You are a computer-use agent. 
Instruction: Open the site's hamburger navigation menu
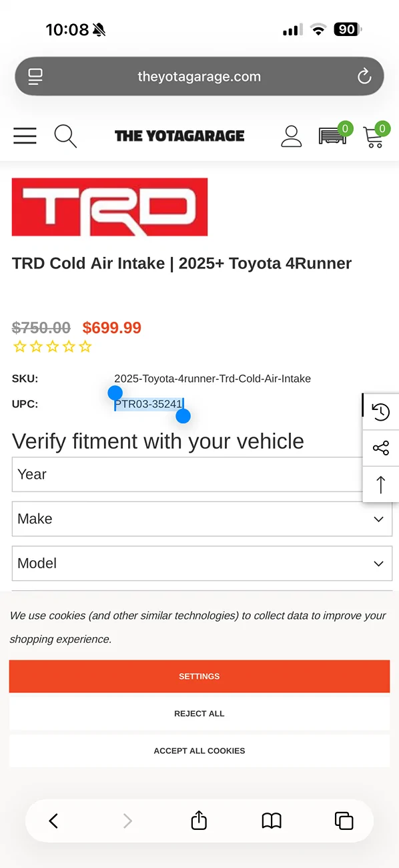25,136
